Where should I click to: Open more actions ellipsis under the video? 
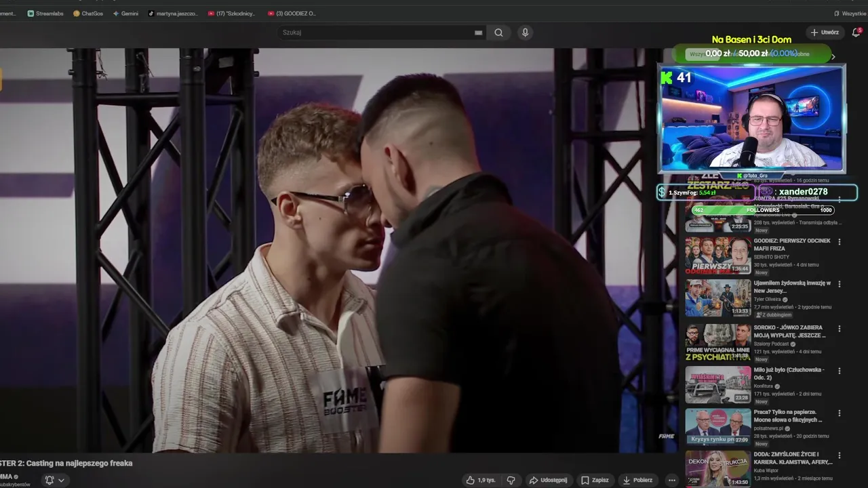672,480
